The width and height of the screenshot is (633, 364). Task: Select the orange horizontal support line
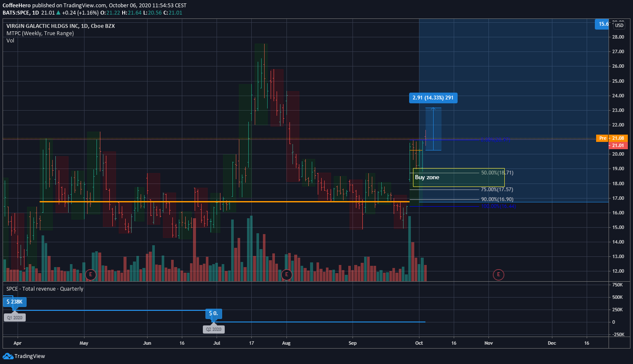(x=224, y=202)
